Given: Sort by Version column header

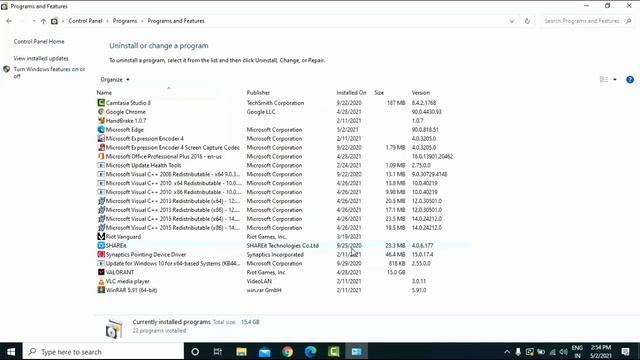Looking at the screenshot, I should [421, 93].
